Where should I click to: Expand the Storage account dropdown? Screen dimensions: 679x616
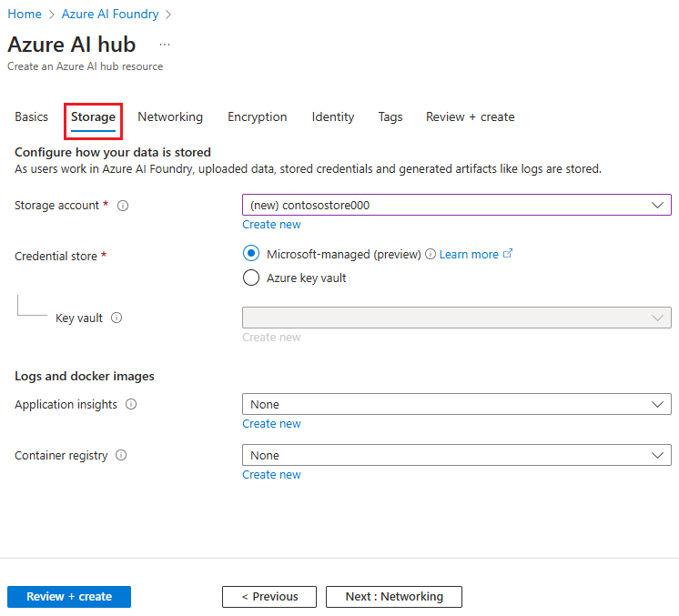tap(456, 205)
